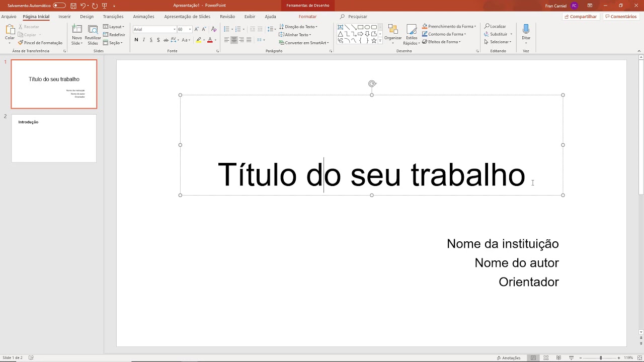Viewport: 644px width, 362px height.
Task: Click the Localizar magnifier icon
Action: click(x=487, y=26)
